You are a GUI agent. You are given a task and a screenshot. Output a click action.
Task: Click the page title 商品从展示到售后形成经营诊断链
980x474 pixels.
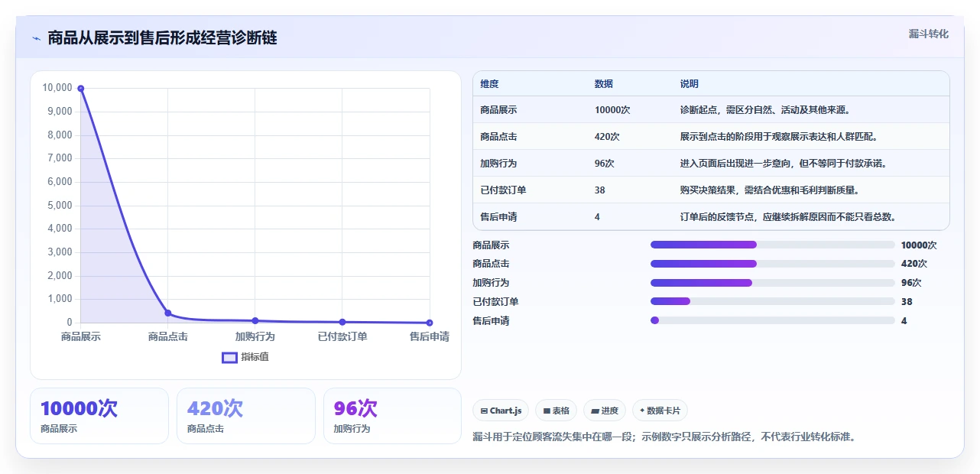tap(162, 38)
